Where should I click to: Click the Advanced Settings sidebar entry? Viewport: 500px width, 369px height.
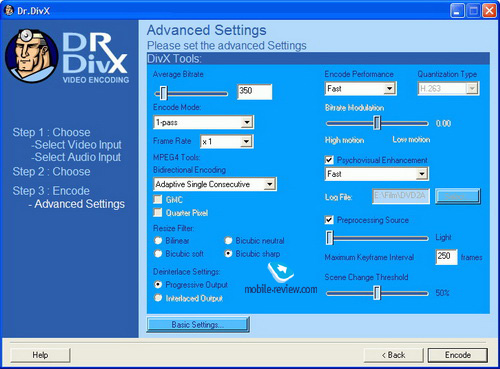click(x=77, y=204)
